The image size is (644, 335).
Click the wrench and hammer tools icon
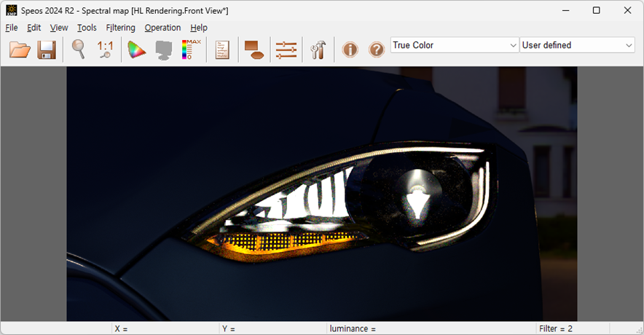(318, 50)
